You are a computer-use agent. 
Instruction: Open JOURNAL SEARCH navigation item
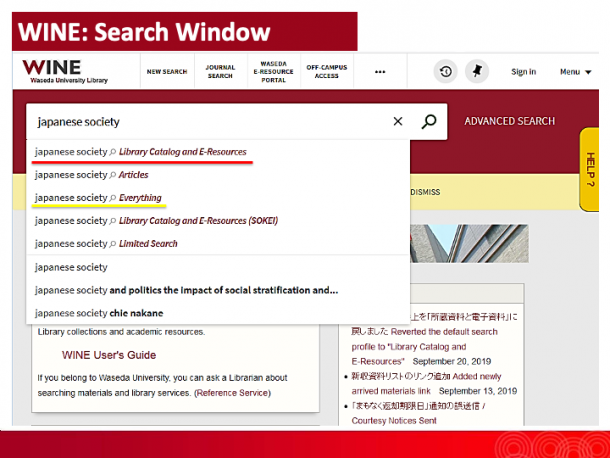click(220, 72)
